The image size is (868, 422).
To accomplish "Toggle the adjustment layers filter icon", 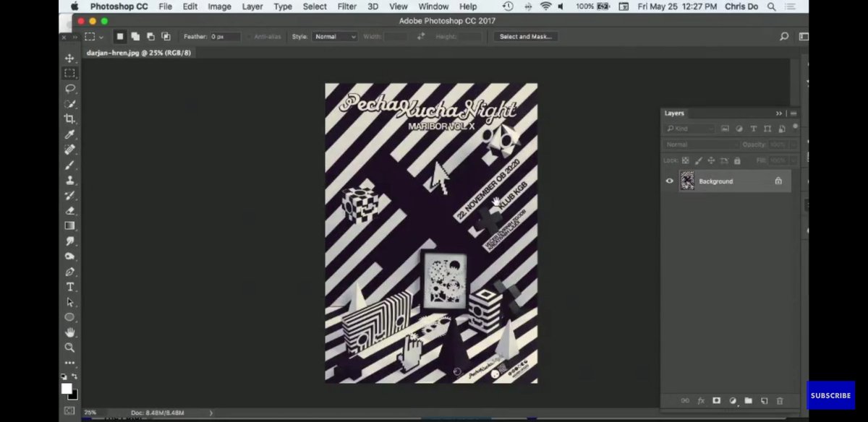I will coord(739,129).
